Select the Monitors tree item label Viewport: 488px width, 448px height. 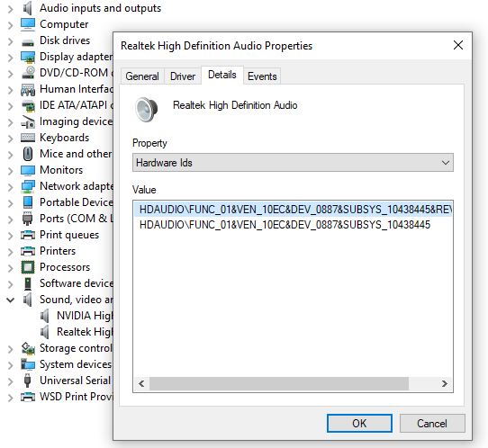click(61, 170)
